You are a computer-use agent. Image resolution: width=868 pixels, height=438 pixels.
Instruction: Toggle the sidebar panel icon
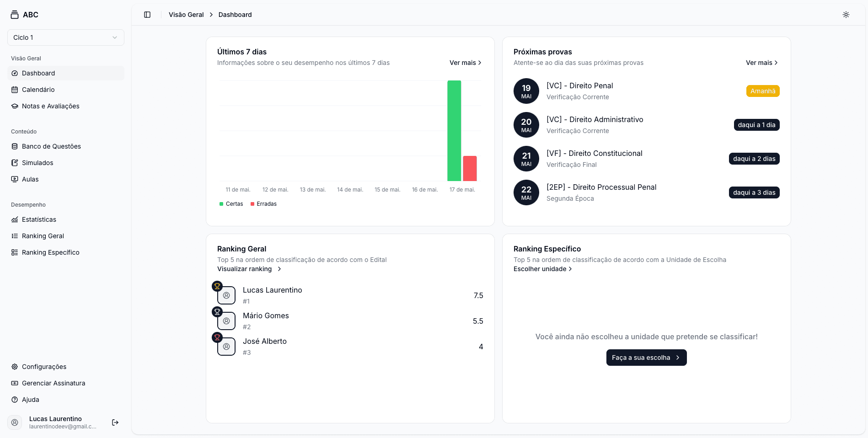pyautogui.click(x=147, y=15)
